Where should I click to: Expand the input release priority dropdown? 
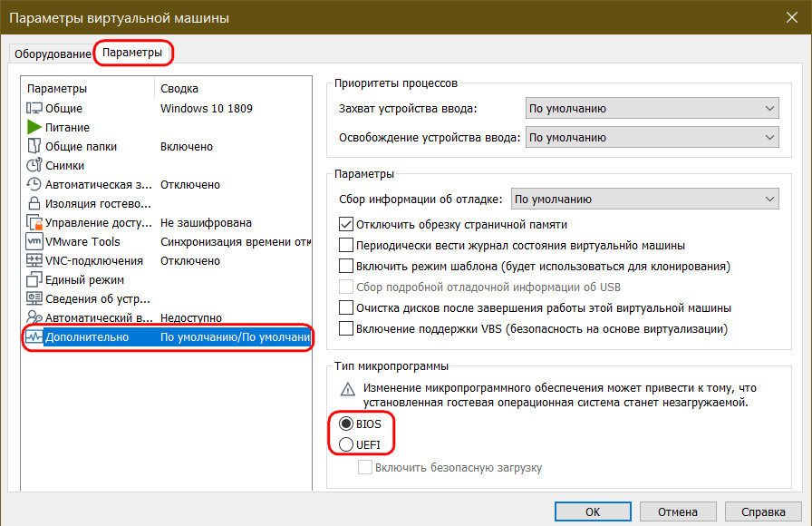pos(652,137)
